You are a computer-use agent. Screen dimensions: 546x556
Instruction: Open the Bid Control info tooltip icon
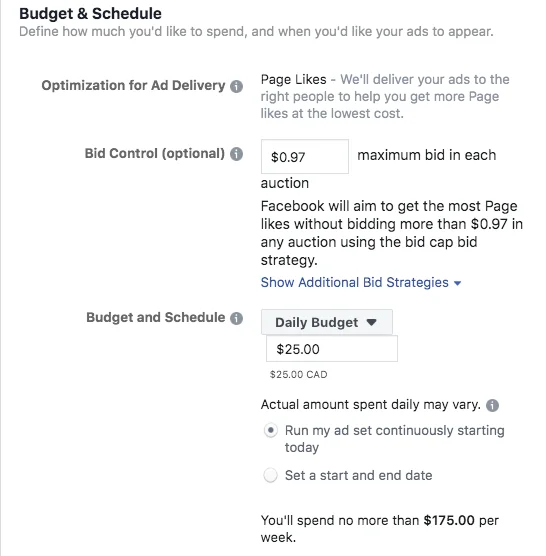click(236, 154)
